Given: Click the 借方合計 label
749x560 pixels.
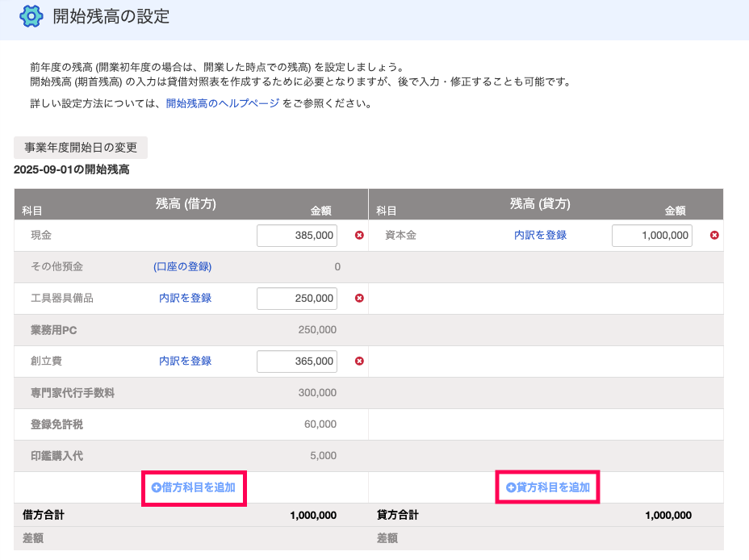Looking at the screenshot, I should [x=44, y=515].
